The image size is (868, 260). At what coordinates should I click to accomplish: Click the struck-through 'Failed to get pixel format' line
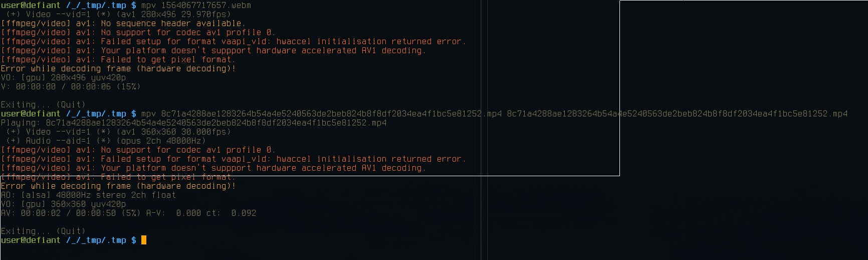pyautogui.click(x=118, y=177)
